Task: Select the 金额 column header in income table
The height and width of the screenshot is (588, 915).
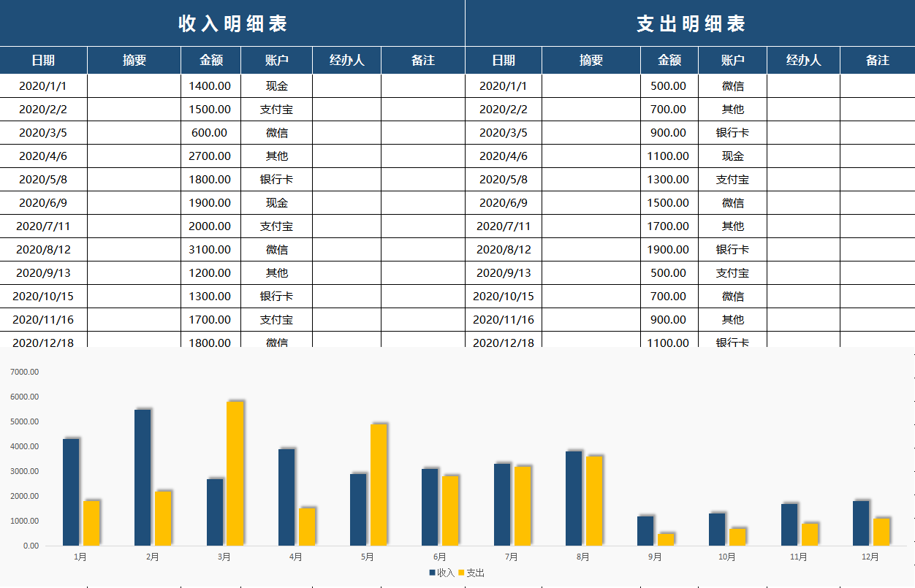Action: point(210,61)
